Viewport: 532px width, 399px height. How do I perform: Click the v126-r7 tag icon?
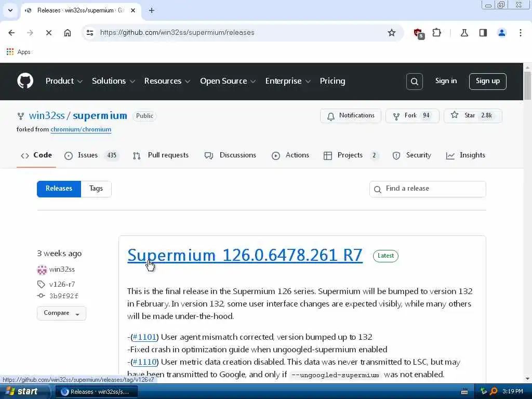coord(41,284)
